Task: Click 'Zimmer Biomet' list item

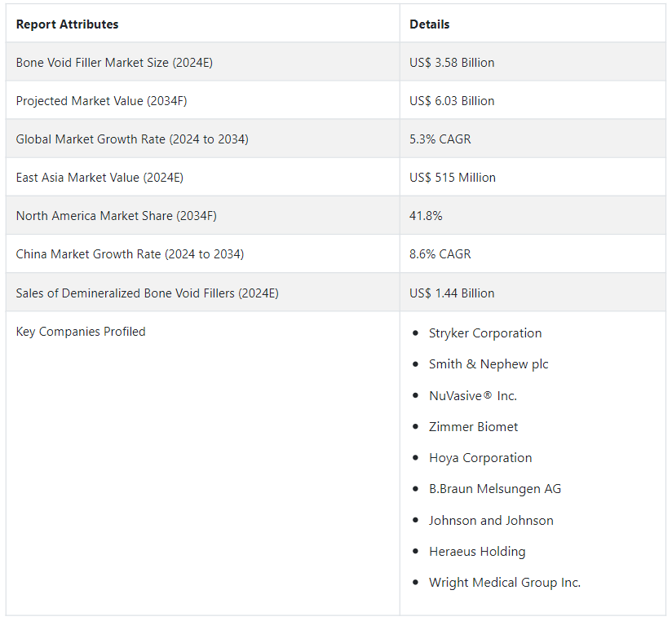Action: click(474, 426)
